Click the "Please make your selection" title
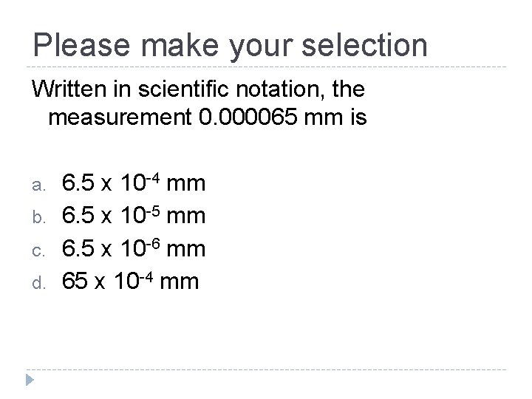 pos(230,46)
